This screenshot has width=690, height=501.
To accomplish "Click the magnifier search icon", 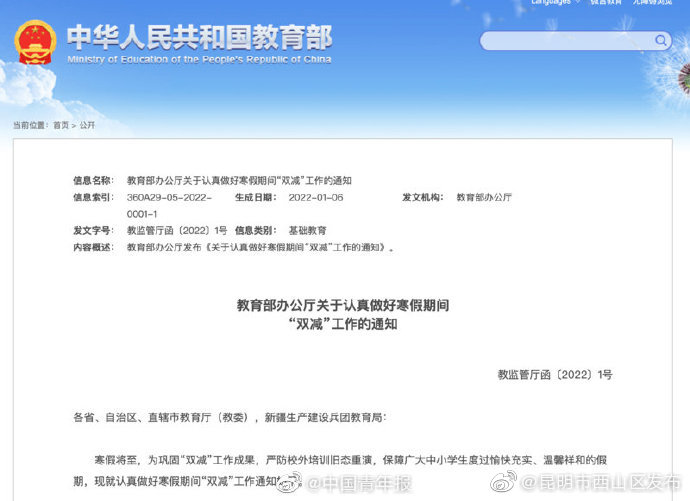I will [660, 40].
